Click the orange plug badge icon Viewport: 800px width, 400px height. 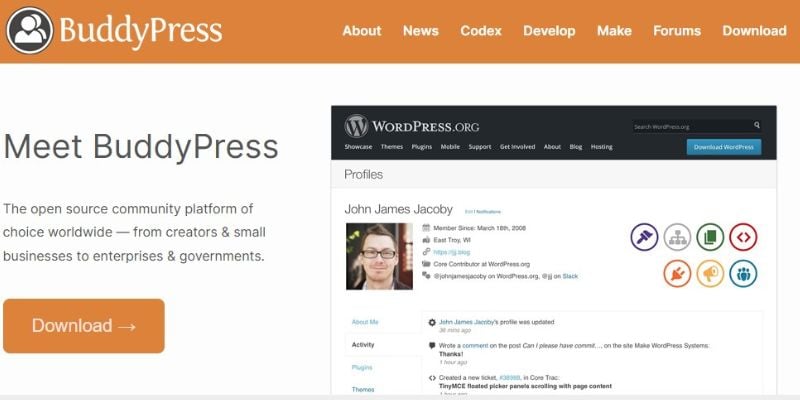click(678, 274)
